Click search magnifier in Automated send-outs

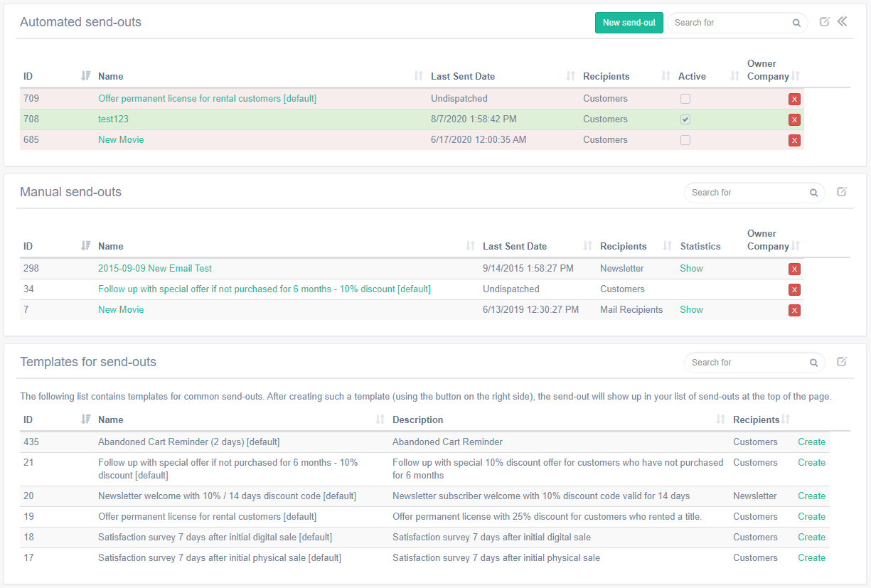pos(796,23)
